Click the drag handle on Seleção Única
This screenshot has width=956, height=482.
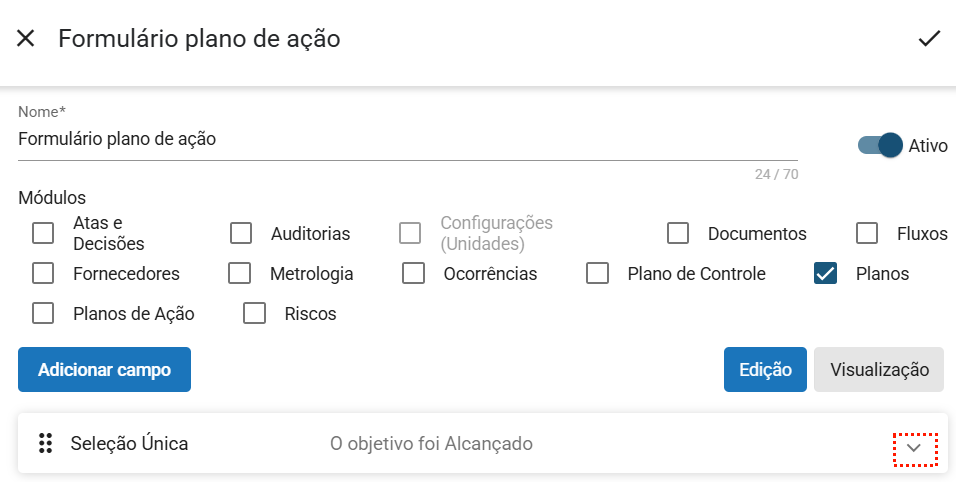click(x=45, y=443)
